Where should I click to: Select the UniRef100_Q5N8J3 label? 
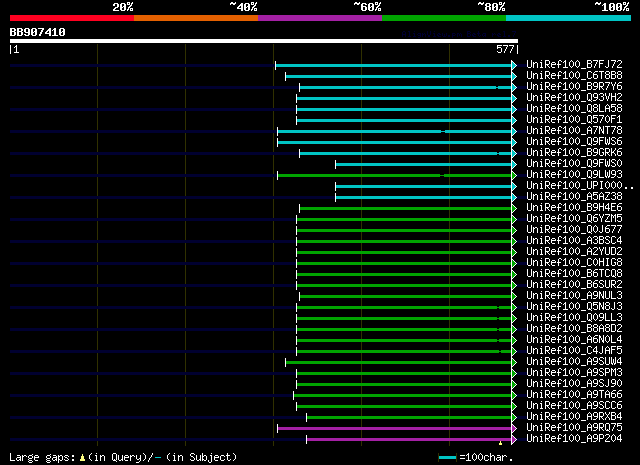click(x=574, y=307)
